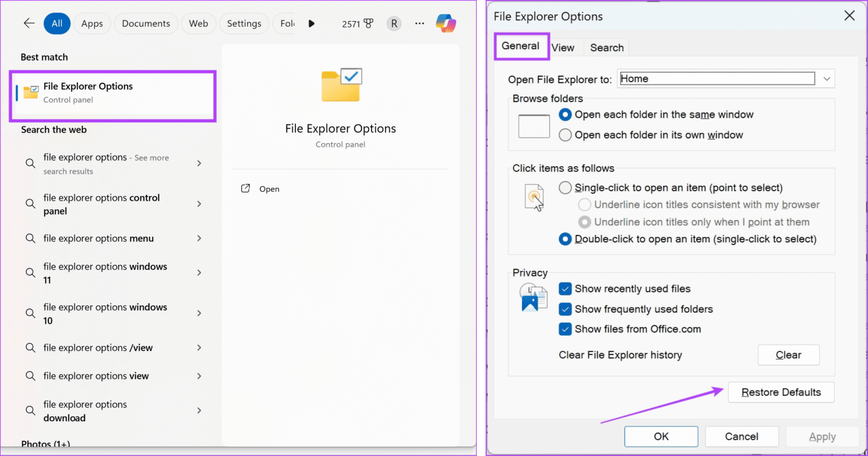Expand 'file explorer options menu' chevron
This screenshot has height=456, width=868.
[x=199, y=239]
